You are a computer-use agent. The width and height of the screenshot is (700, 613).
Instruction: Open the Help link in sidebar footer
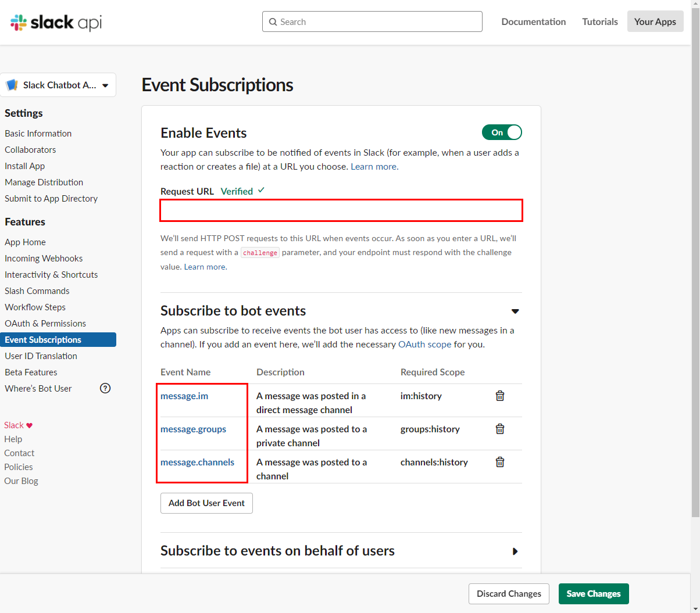(13, 439)
